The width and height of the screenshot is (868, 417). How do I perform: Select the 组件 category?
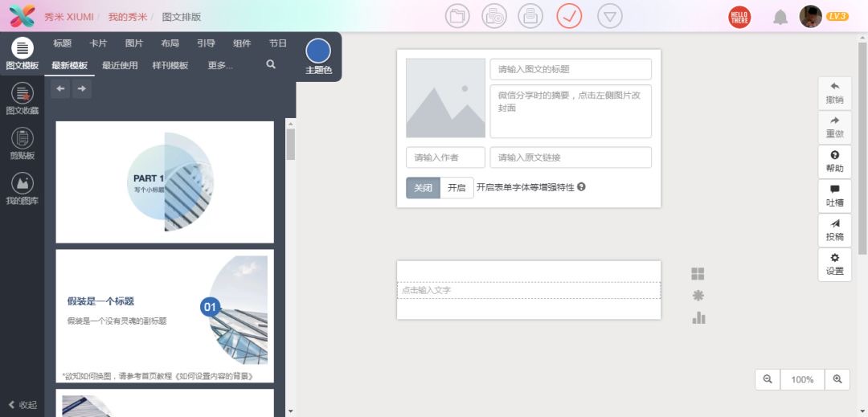(242, 43)
